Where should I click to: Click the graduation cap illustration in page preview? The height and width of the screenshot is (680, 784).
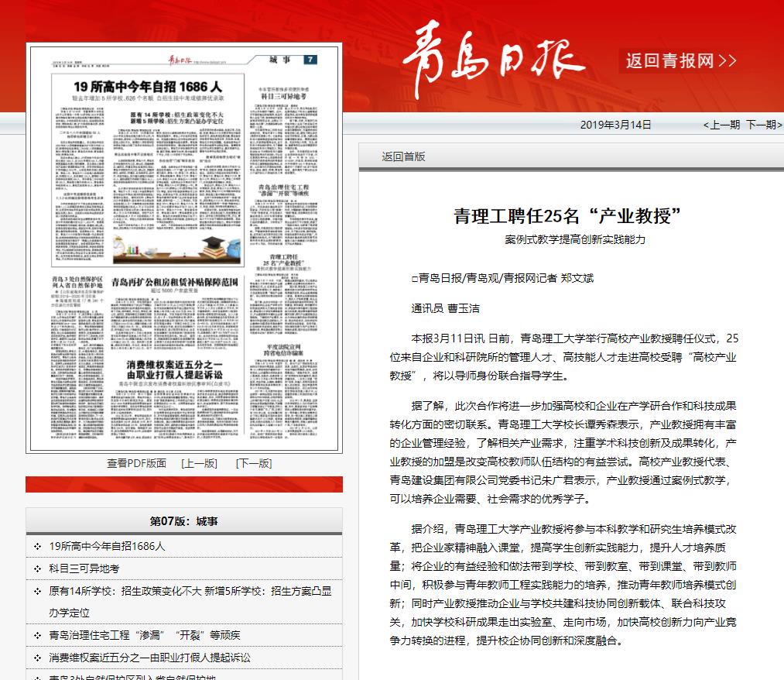point(211,247)
